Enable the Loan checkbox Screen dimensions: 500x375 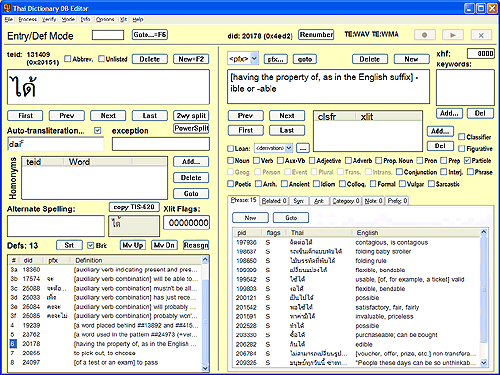231,148
